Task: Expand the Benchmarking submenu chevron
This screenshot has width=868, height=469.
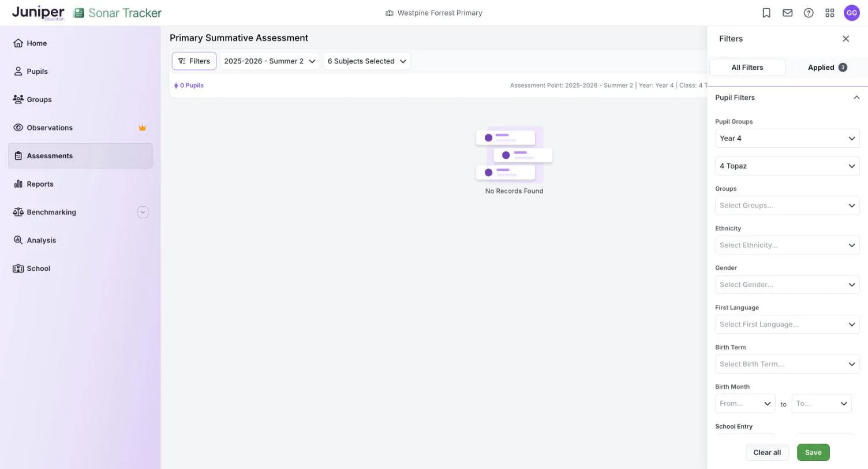Action: point(143,212)
